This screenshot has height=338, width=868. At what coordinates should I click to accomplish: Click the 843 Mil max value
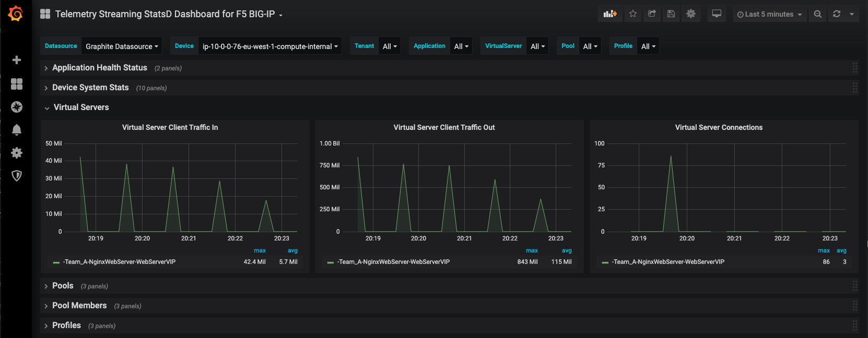click(x=527, y=262)
